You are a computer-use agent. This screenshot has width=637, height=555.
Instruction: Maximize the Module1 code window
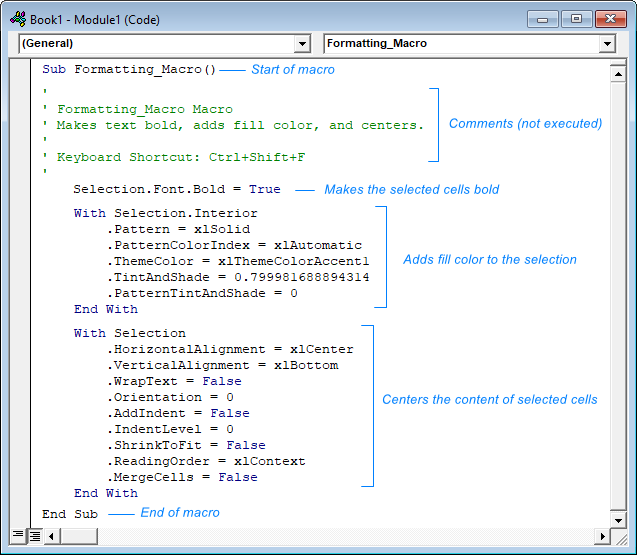575,18
